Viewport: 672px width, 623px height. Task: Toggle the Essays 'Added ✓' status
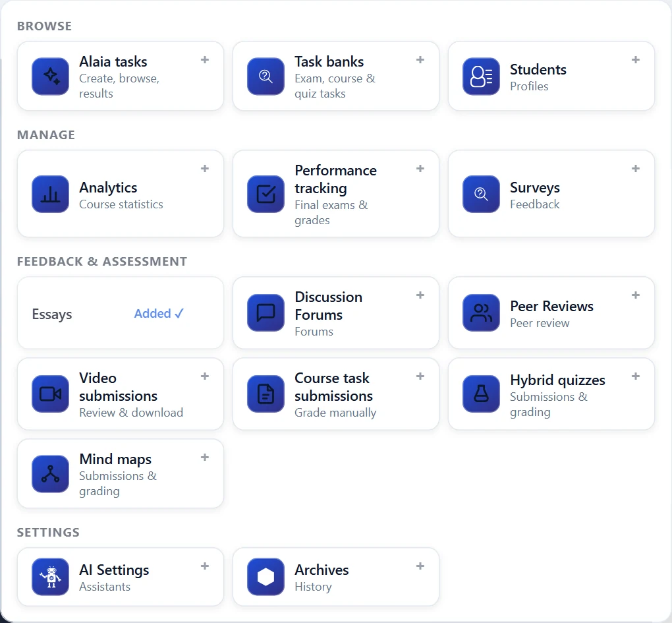159,313
